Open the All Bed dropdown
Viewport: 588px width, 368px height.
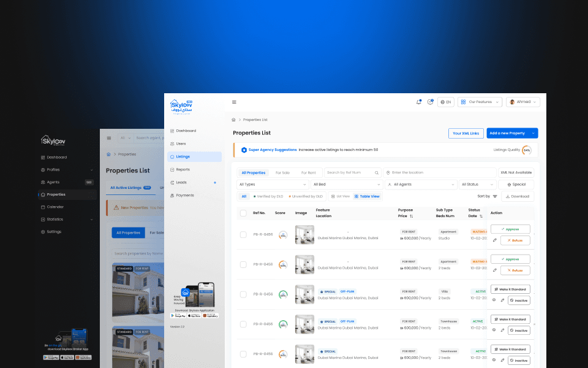click(x=347, y=185)
